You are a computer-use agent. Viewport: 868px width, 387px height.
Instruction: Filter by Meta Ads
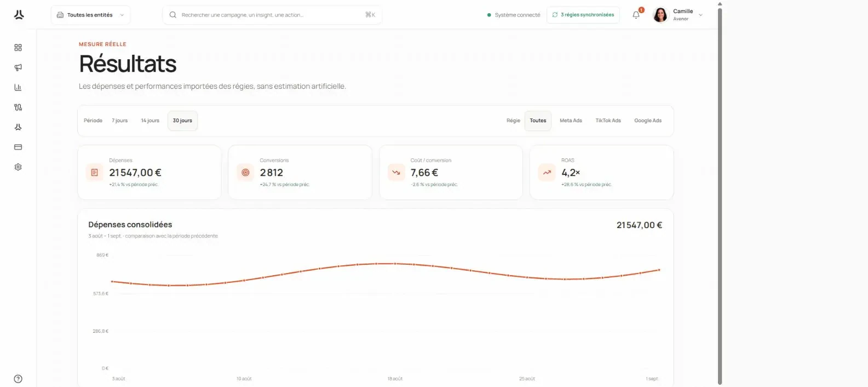point(571,121)
